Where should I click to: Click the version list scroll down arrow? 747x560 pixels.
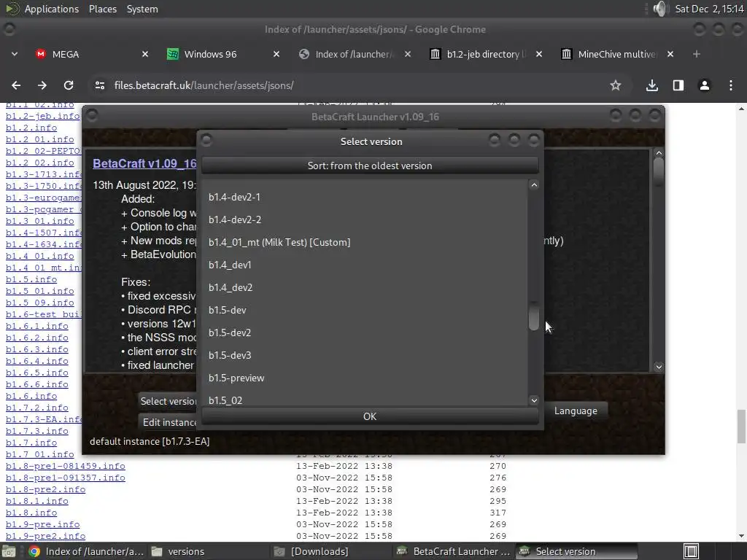tap(534, 400)
